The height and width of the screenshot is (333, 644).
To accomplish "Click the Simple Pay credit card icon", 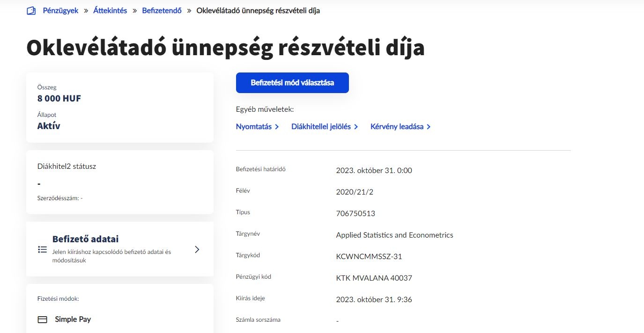I will point(42,319).
